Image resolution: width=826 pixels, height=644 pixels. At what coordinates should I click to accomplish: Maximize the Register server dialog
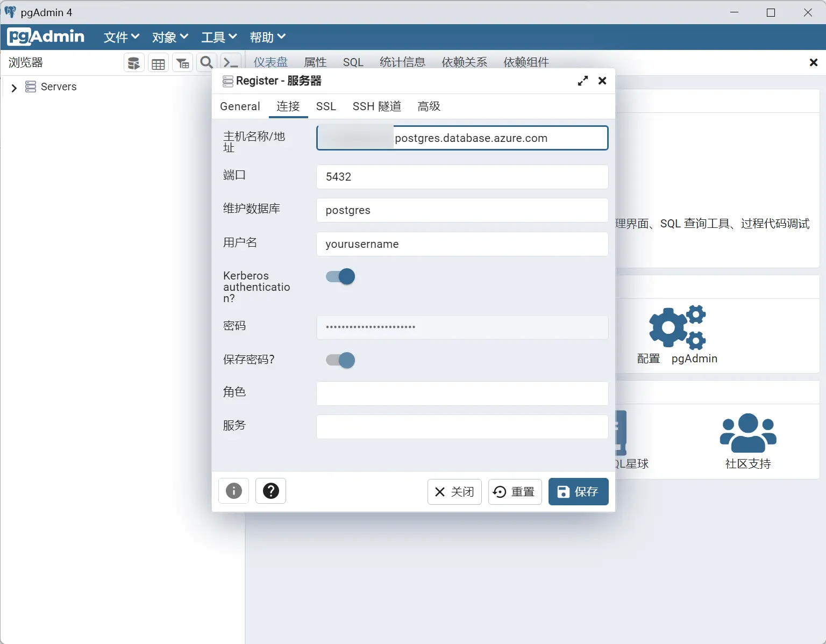(x=583, y=81)
